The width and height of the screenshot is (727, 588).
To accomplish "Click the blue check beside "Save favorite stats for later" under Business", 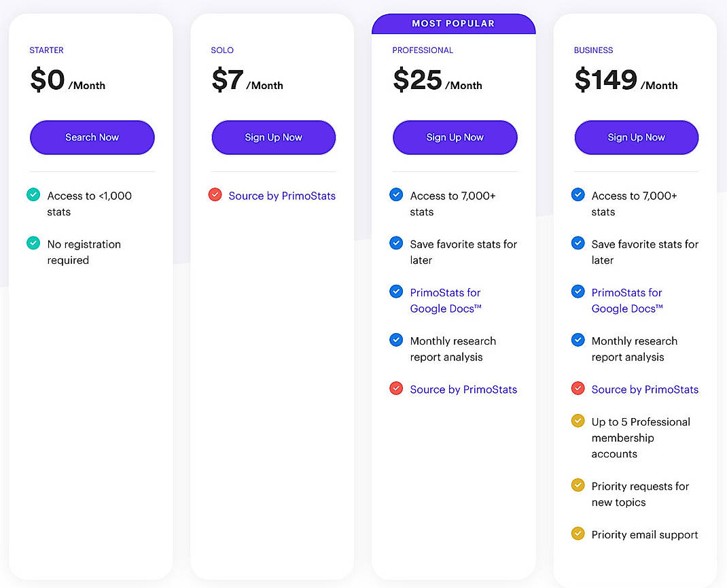I will (578, 243).
